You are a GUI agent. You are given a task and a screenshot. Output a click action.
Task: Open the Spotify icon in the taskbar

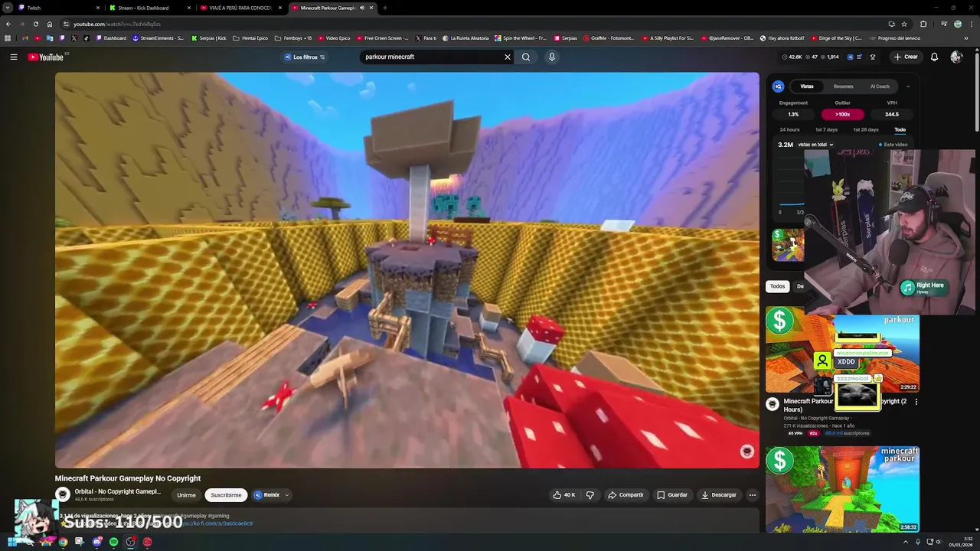click(113, 542)
